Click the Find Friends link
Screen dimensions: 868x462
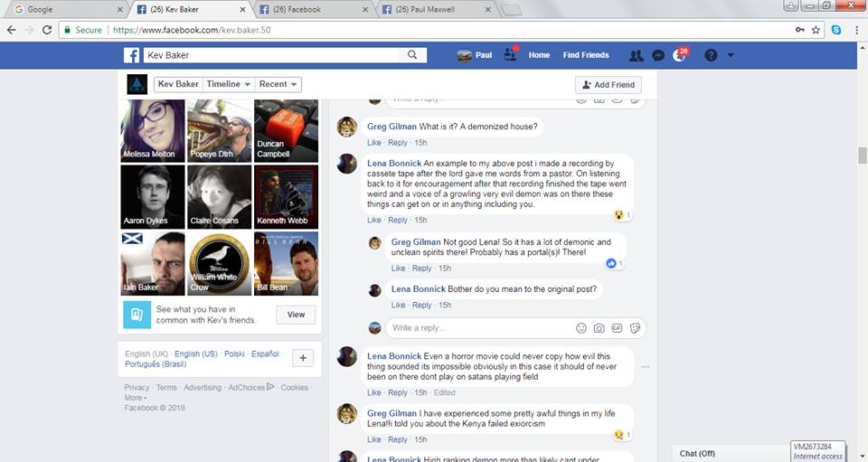(x=586, y=55)
